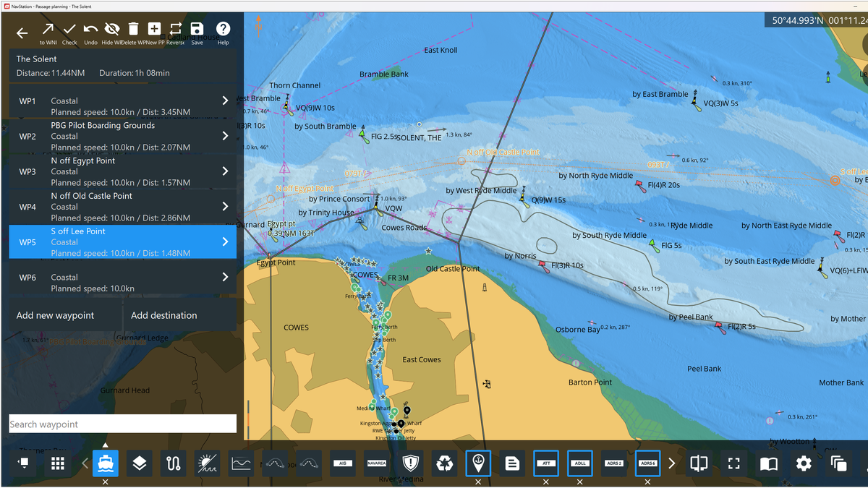
Task: Run the route Check tool
Action: pos(69,30)
